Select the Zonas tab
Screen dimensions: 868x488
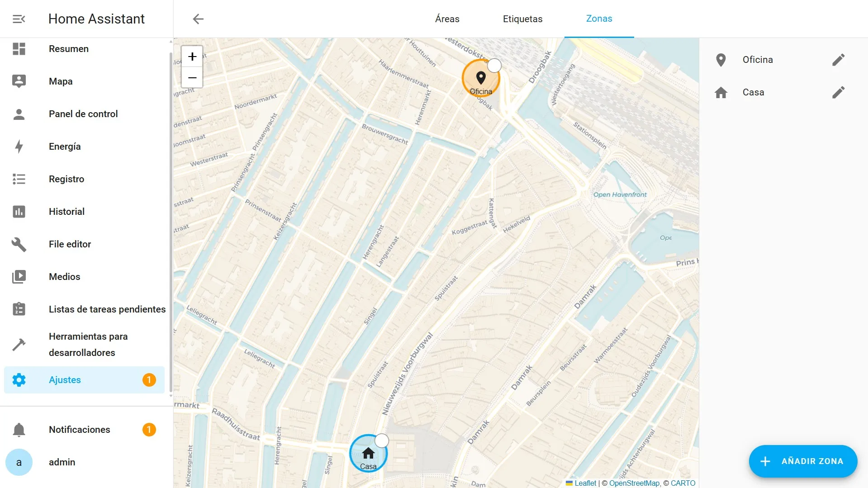click(599, 19)
